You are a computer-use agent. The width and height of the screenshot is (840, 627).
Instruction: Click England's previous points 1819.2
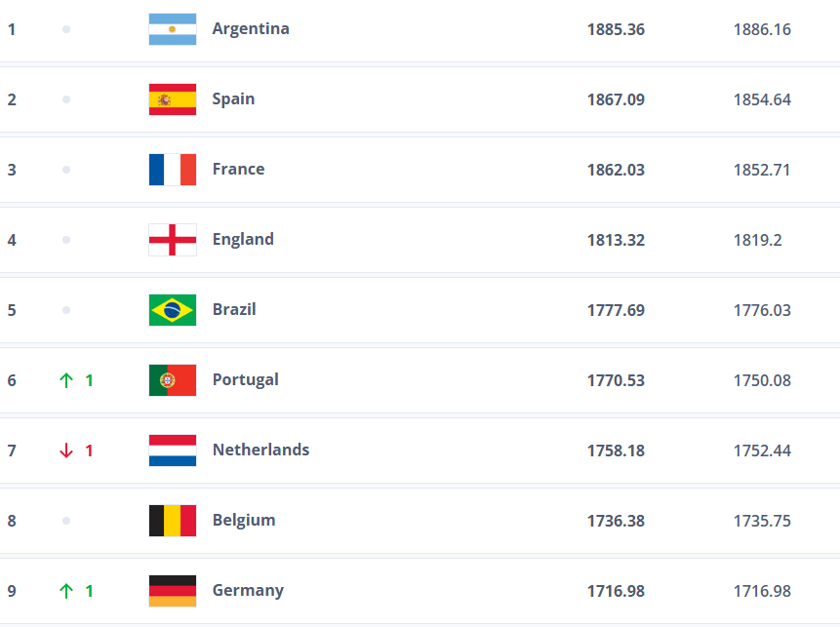pos(758,239)
